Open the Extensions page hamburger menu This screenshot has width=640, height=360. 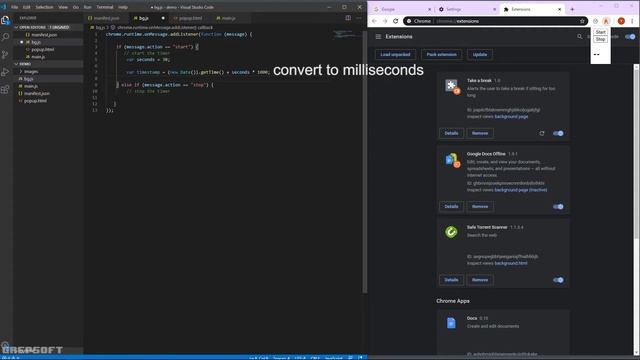(378, 37)
